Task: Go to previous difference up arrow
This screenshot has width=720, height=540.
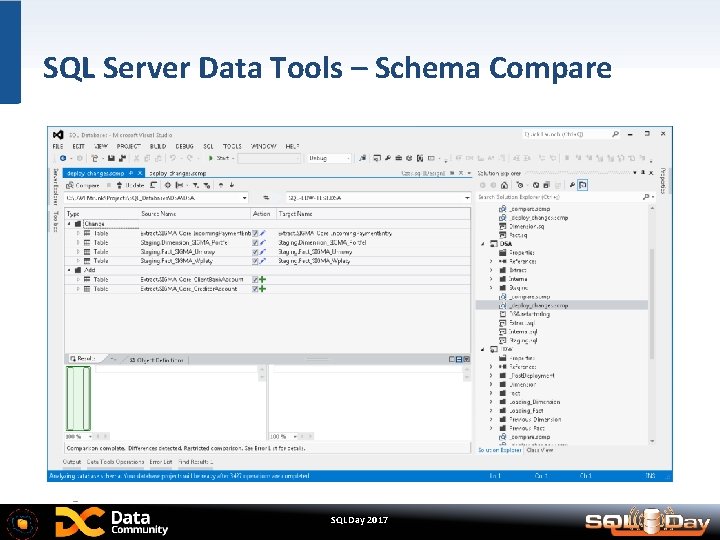Action: click(x=221, y=185)
